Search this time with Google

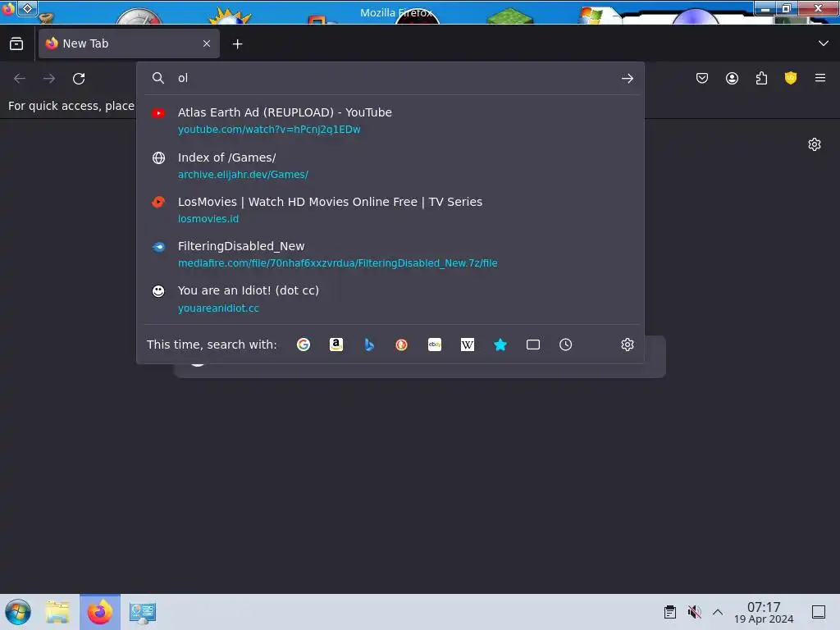[304, 345]
